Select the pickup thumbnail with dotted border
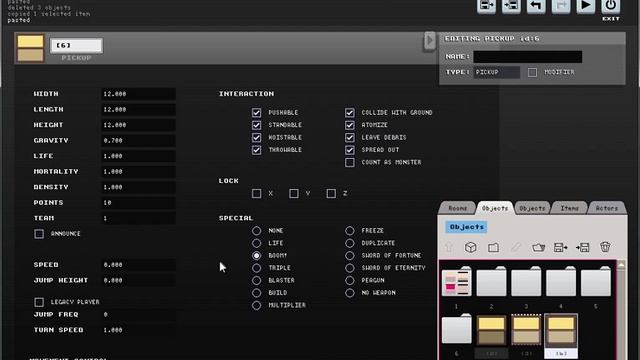 point(526,330)
